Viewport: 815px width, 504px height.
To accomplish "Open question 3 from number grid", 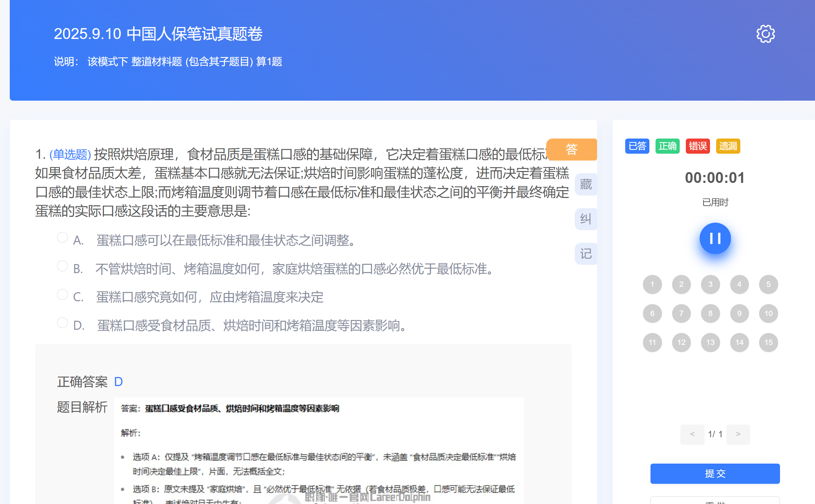I will tap(710, 284).
